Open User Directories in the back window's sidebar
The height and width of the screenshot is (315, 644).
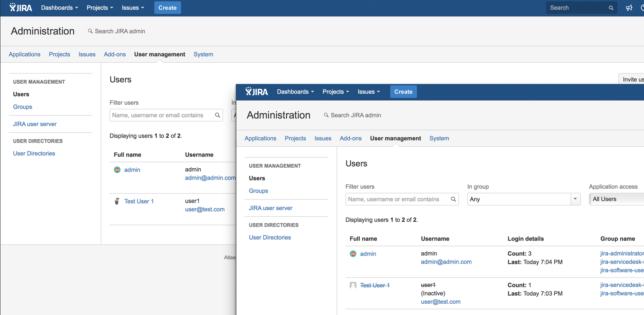pos(34,153)
